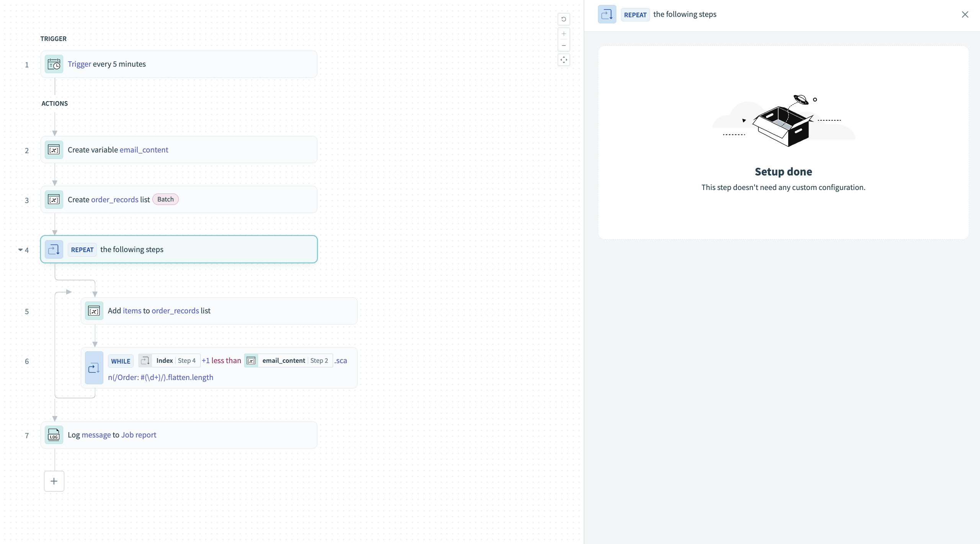
Task: Click the undo icon in canvas controls
Action: (x=563, y=19)
